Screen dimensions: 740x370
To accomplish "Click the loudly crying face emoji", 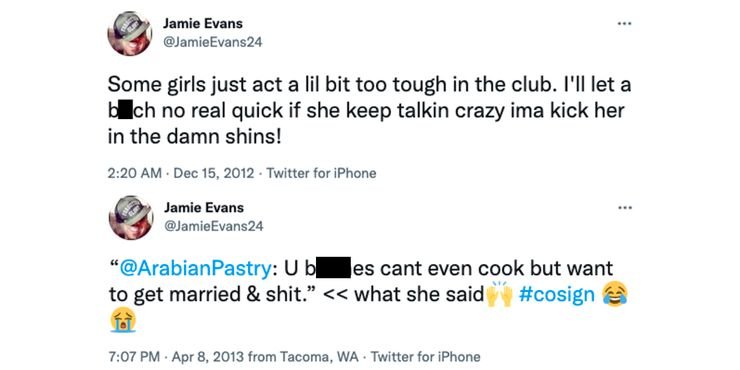I will coord(123,321).
